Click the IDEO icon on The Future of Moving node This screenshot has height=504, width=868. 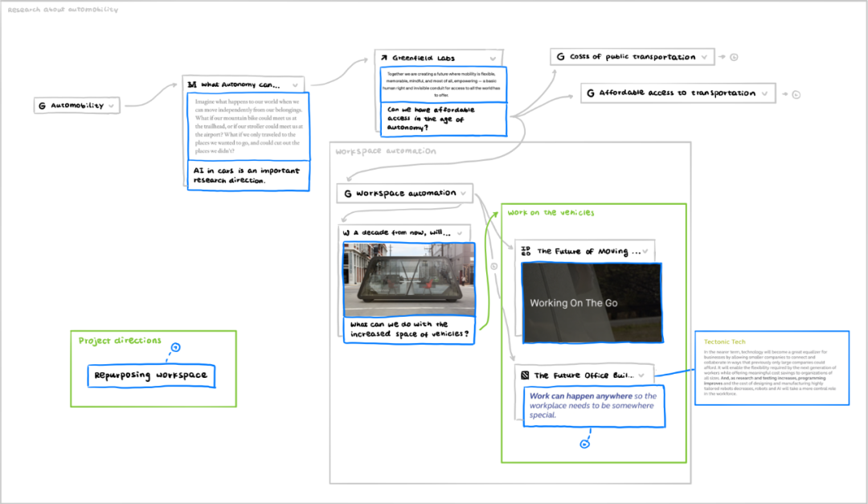coord(526,251)
